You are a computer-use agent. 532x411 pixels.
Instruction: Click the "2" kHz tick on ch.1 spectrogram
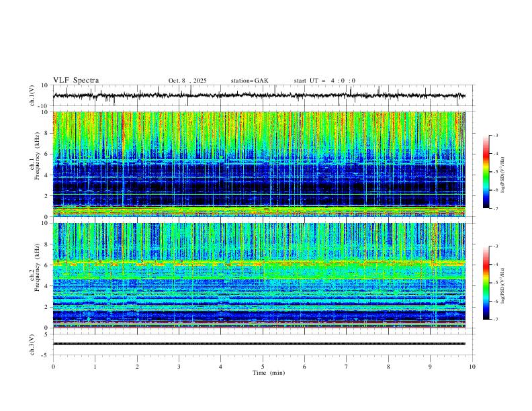(47, 195)
